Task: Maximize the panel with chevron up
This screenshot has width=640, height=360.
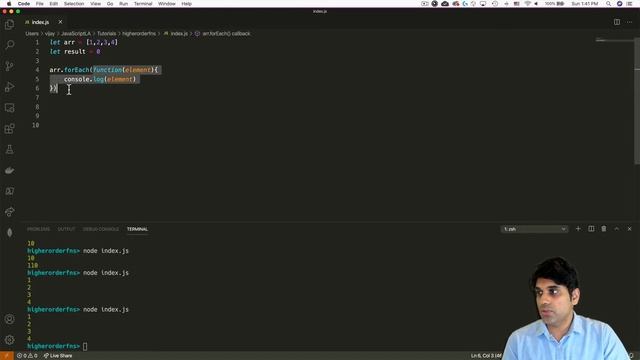Action: point(616,229)
